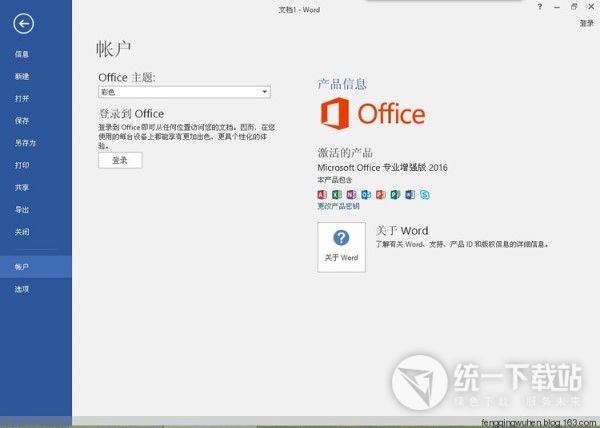Select 另存为 in the sidebar
Screen dimensions: 600x428
[x=25, y=143]
